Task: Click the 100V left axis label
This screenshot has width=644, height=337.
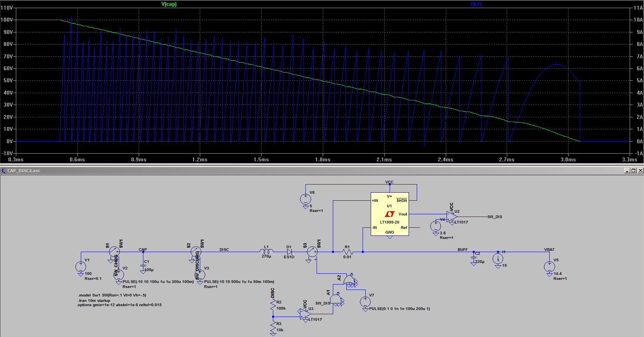Action: [7, 20]
